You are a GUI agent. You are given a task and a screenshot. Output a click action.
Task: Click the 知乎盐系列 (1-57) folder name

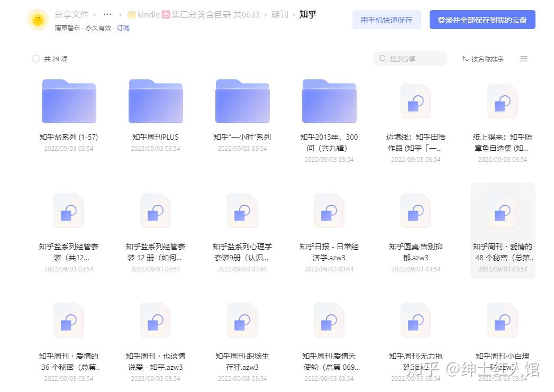[x=69, y=137]
